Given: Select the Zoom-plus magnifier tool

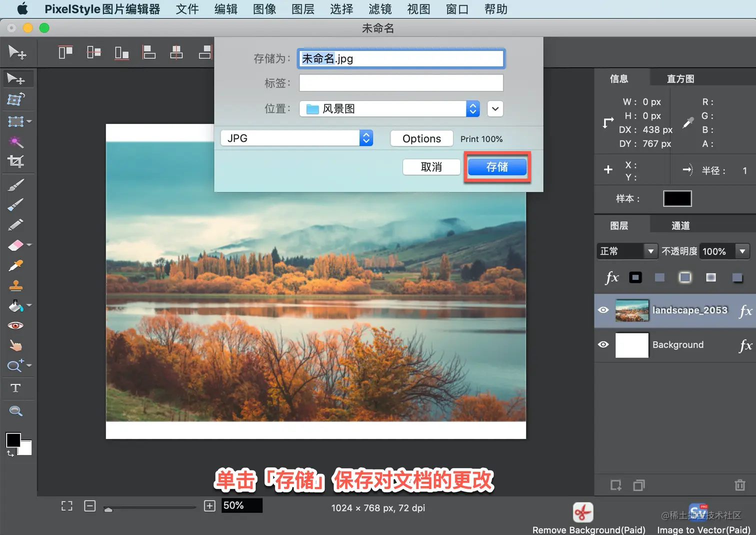Looking at the screenshot, I should tap(15, 366).
